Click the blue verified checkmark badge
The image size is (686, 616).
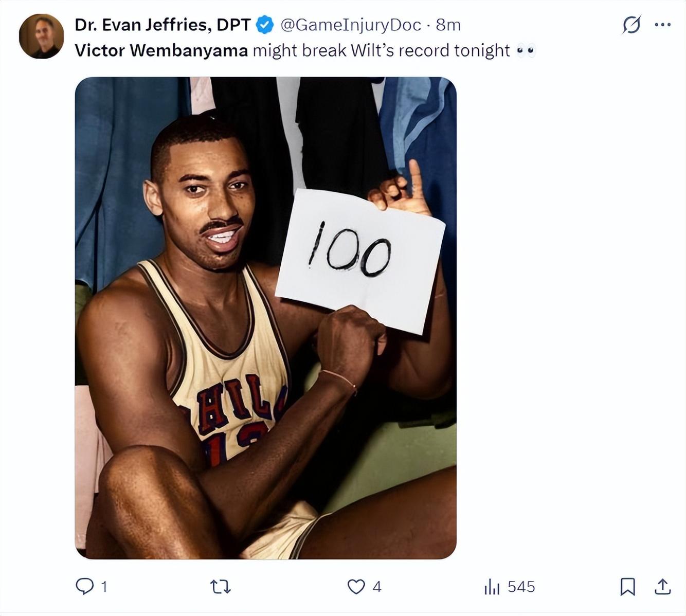pos(265,25)
